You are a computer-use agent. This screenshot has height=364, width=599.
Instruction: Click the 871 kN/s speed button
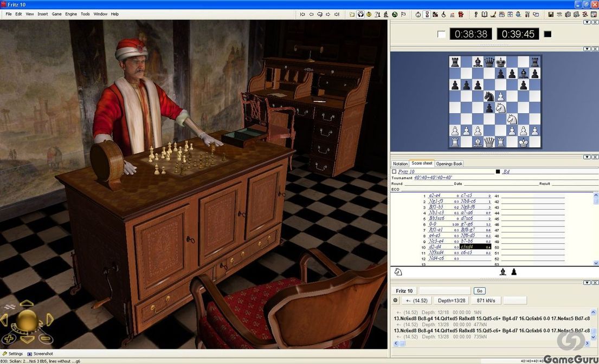(x=486, y=301)
